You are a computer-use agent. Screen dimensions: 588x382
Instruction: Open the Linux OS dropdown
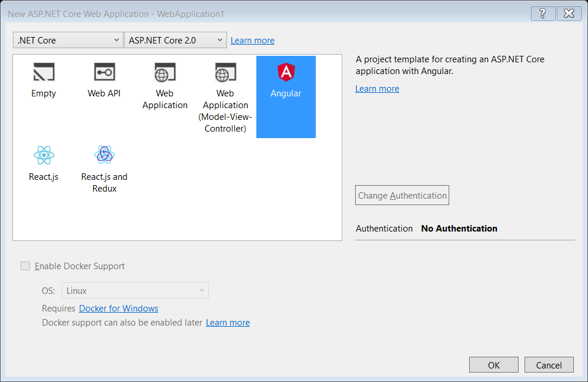pos(135,290)
